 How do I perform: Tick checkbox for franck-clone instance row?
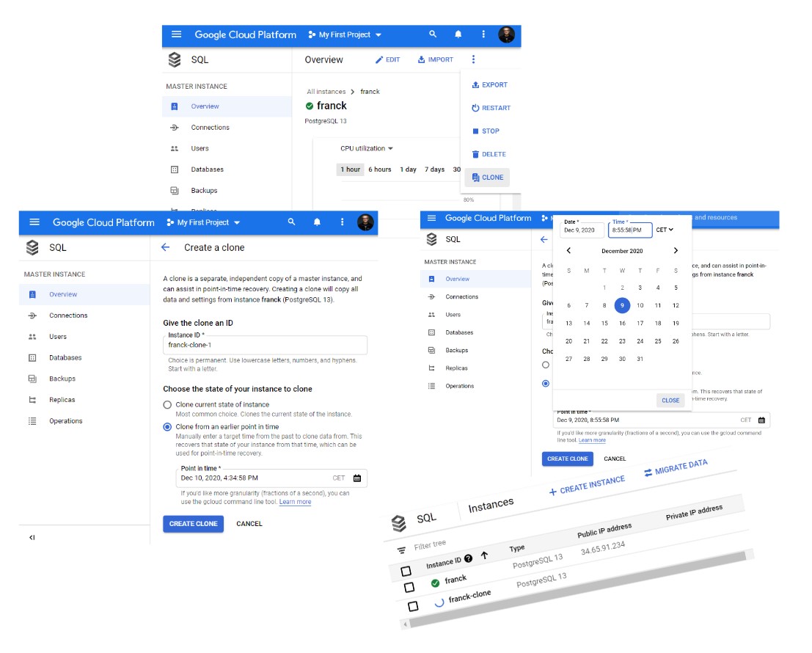click(x=413, y=606)
